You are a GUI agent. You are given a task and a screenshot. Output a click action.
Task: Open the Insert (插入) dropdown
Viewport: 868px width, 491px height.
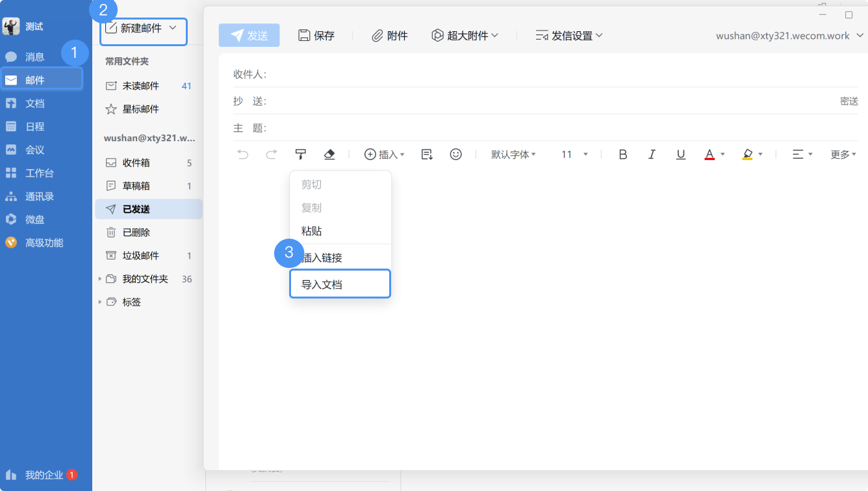(x=384, y=154)
